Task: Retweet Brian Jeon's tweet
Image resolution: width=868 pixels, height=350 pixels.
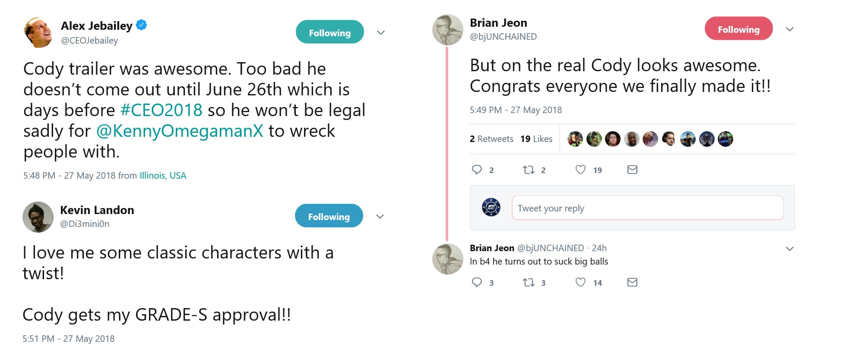Action: (529, 170)
